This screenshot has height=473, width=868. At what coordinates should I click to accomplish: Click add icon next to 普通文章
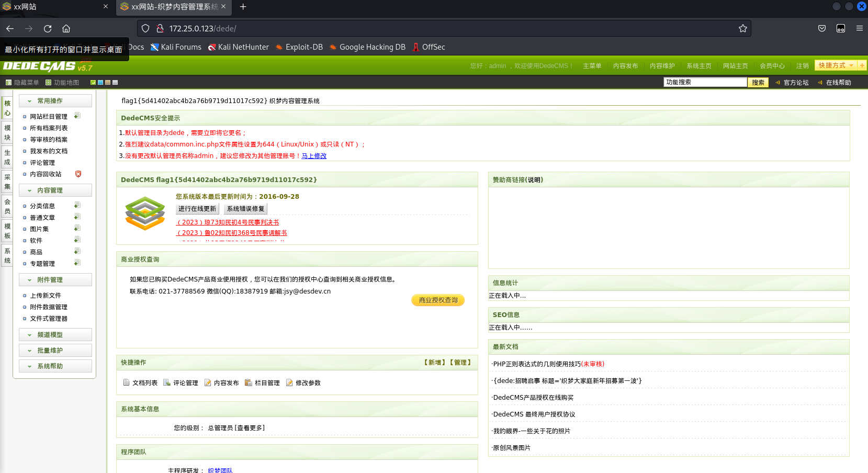click(77, 217)
